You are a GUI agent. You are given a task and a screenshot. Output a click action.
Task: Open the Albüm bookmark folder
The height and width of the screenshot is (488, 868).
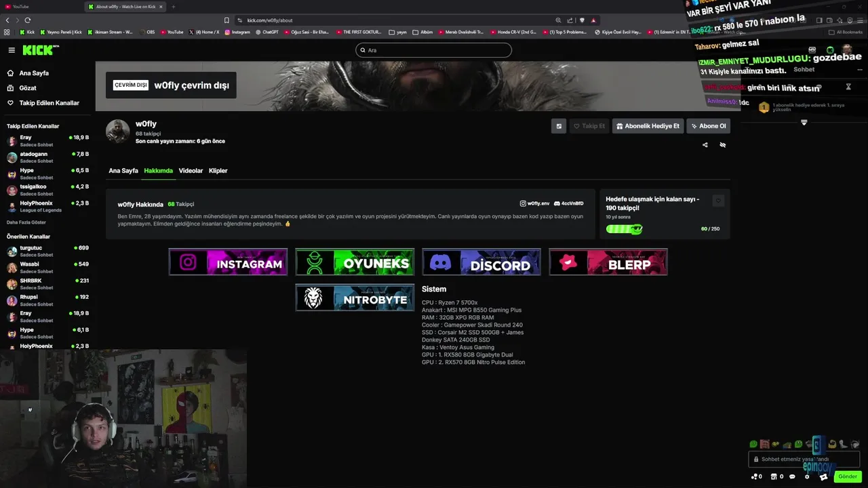[422, 32]
